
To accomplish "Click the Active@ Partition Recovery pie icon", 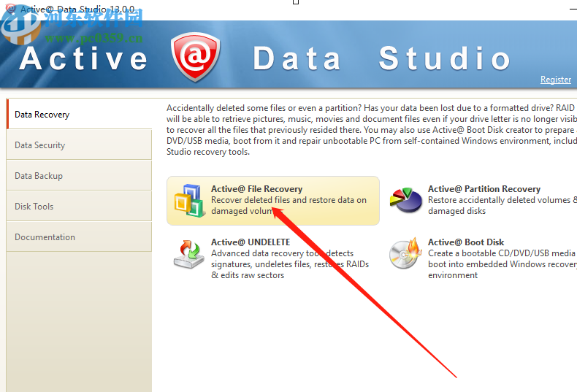I will [x=405, y=200].
